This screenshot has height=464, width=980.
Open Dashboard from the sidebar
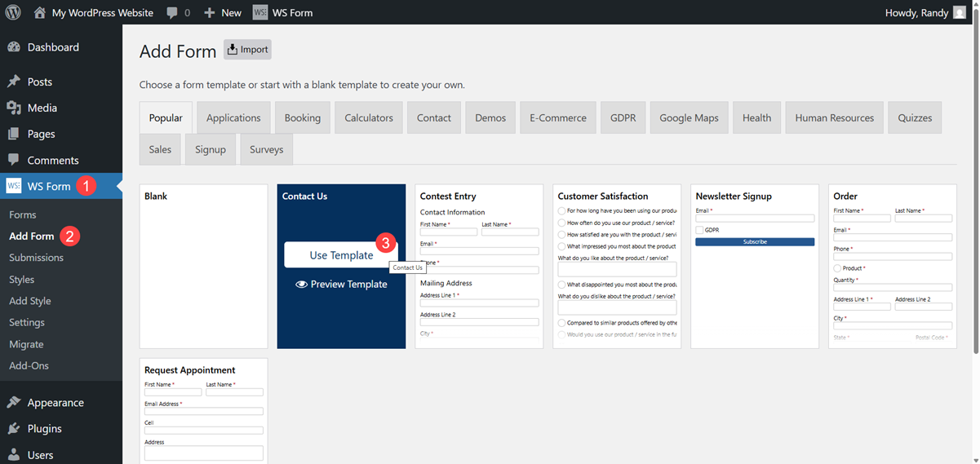pos(53,47)
